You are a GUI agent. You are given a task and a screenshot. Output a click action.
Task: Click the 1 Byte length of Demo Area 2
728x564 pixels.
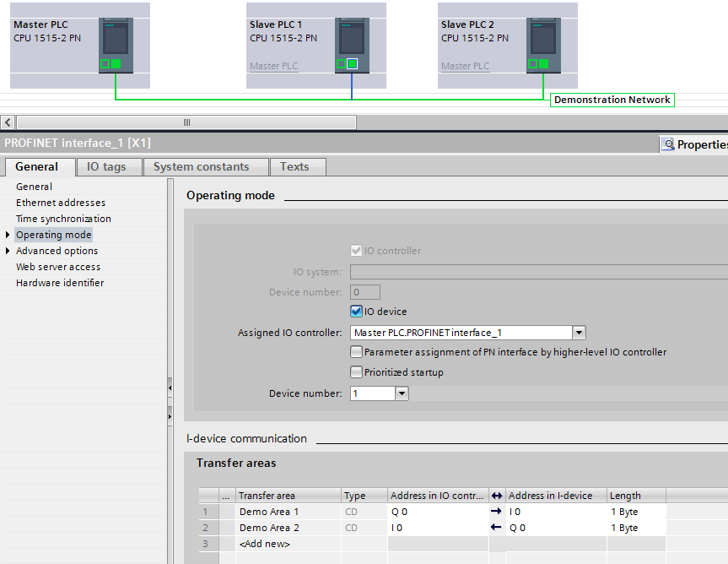click(x=636, y=528)
